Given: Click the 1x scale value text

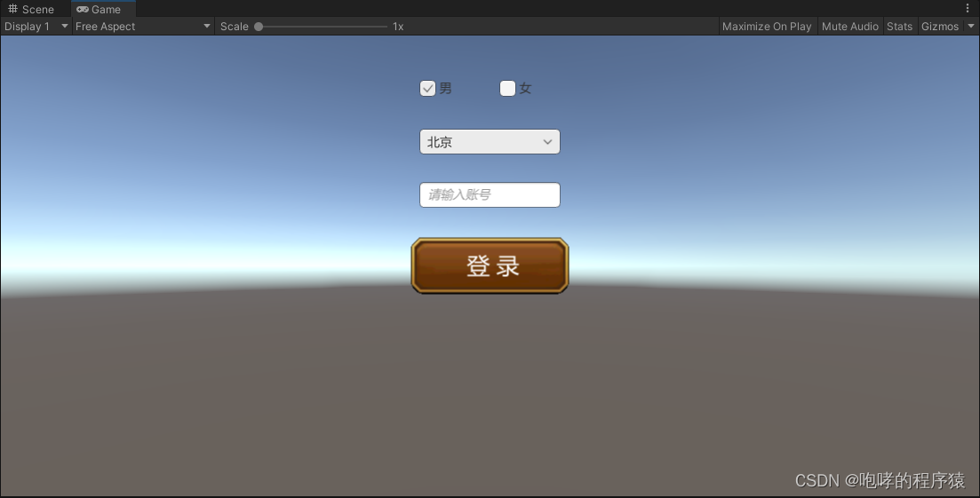Looking at the screenshot, I should click(x=398, y=27).
